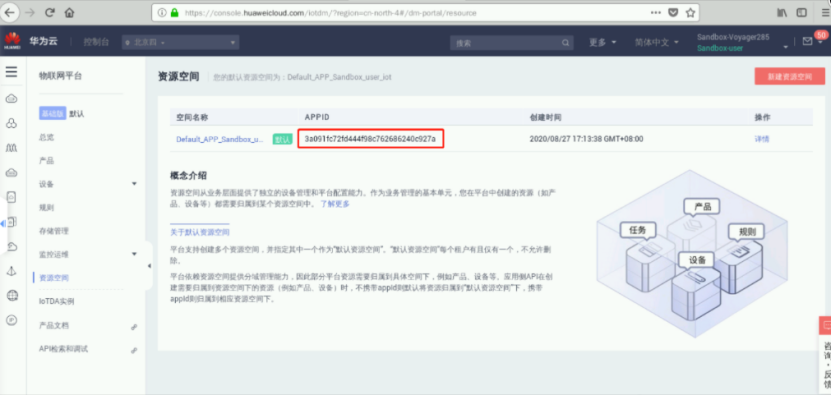Viewport: 831px width, 396px height.
Task: Collapse the sidebar with the small arrow handle
Action: coord(149,265)
